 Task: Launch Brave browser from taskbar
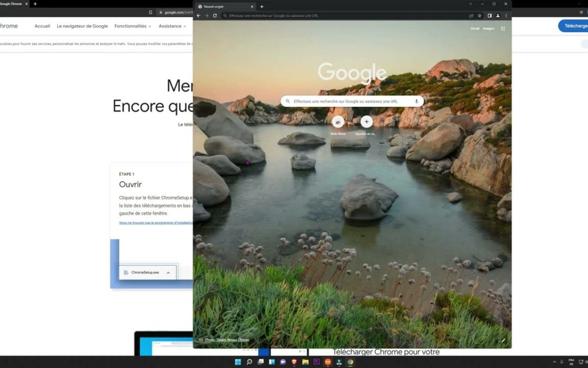[295, 362]
